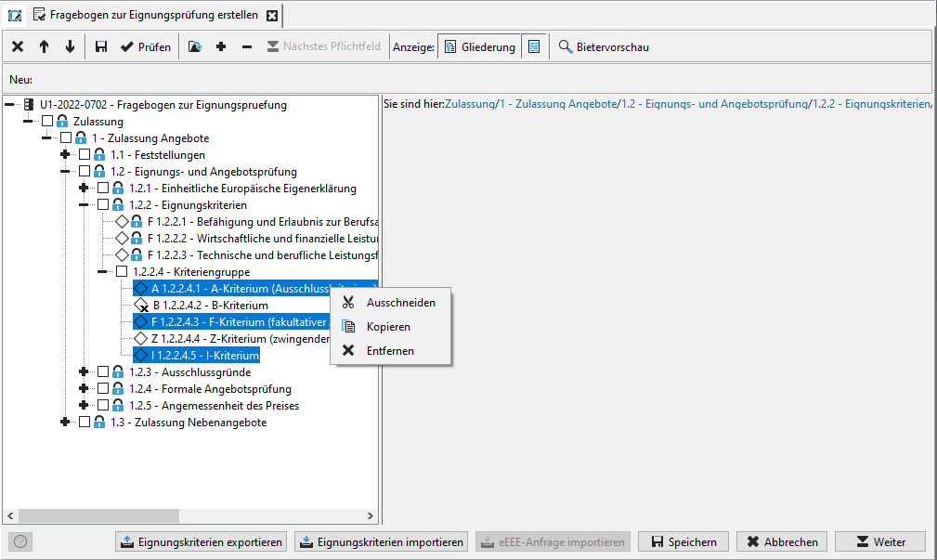Expand the 1.2.3 - Ausschlussgründe node
The image size is (937, 560).
84,372
